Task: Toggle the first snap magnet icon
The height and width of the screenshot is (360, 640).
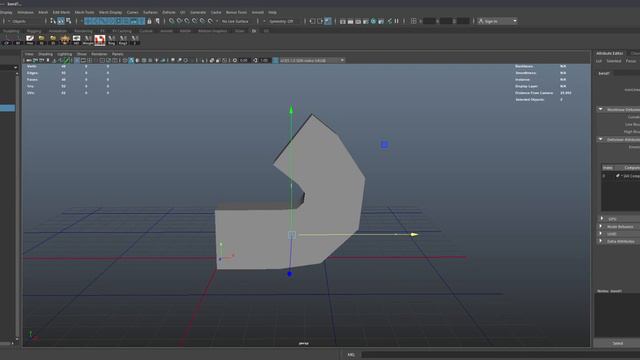Action: [172, 21]
